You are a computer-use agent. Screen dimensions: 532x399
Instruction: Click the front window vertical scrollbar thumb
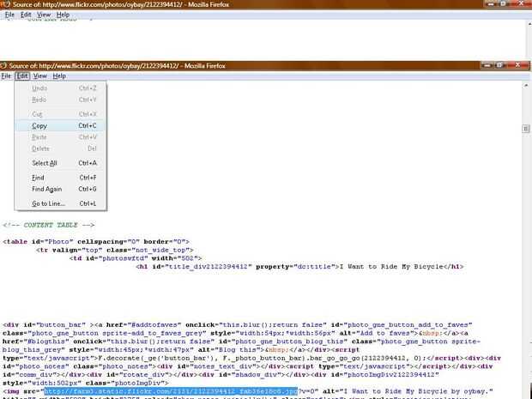pos(526,129)
